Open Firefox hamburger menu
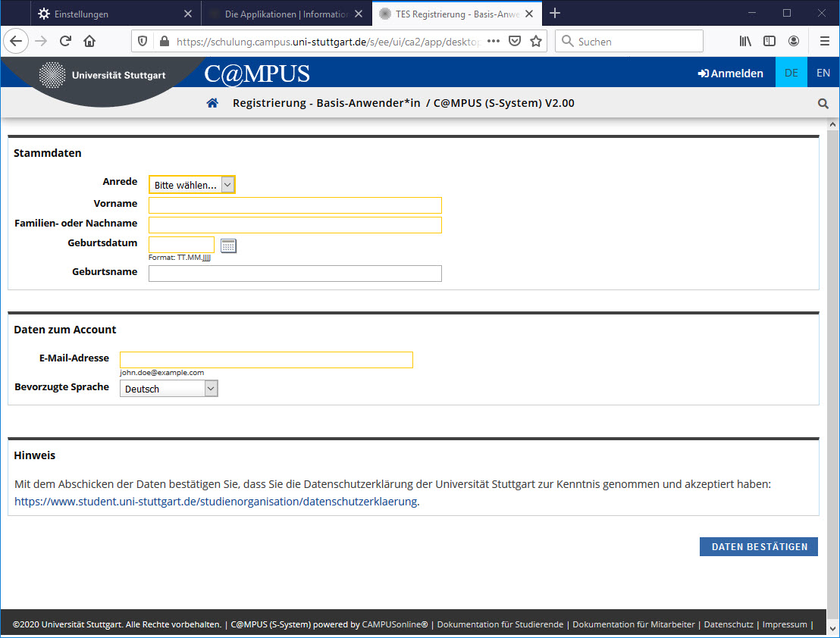Viewport: 840px width, 638px height. tap(825, 41)
